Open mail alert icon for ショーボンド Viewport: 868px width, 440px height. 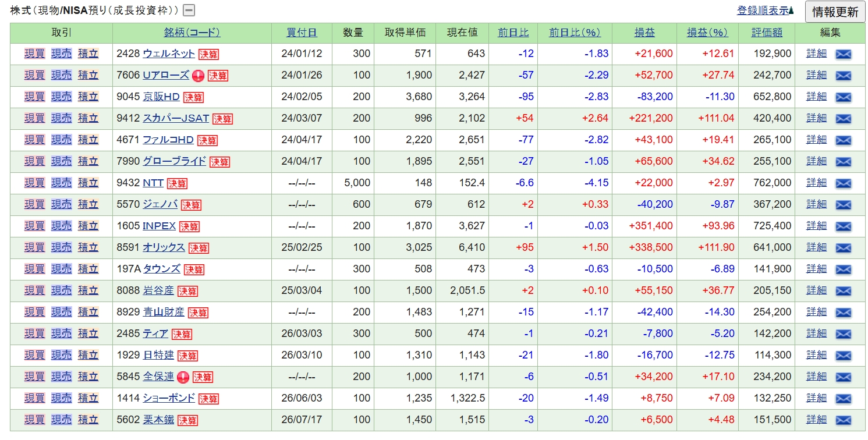(x=843, y=399)
